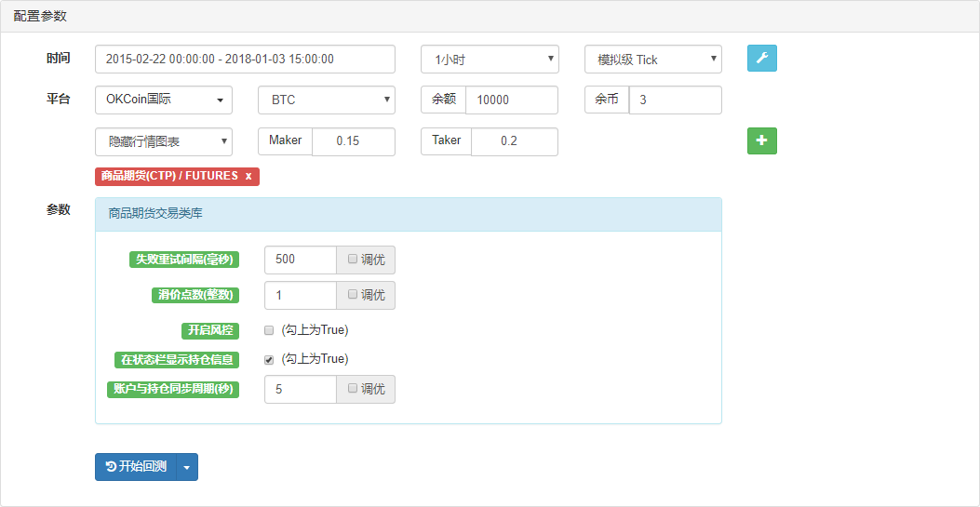980x507 pixels.
Task: Click the blue wrench settings icon
Action: [761, 59]
